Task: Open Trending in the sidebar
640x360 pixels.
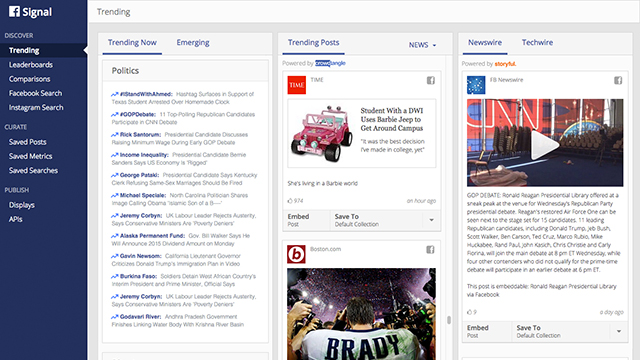Action: (43, 51)
